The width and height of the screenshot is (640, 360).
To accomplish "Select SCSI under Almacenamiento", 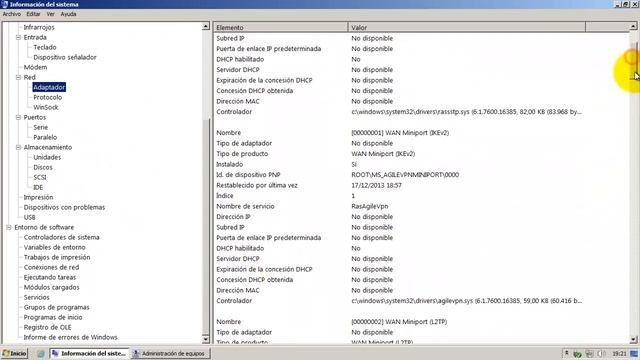I will [40, 178].
